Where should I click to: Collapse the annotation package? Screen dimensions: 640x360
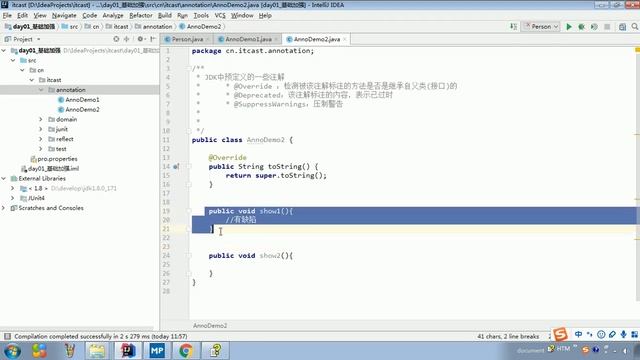click(x=41, y=90)
